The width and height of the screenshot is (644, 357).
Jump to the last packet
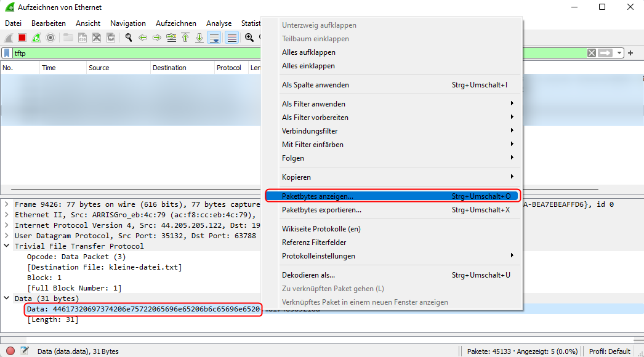[199, 38]
